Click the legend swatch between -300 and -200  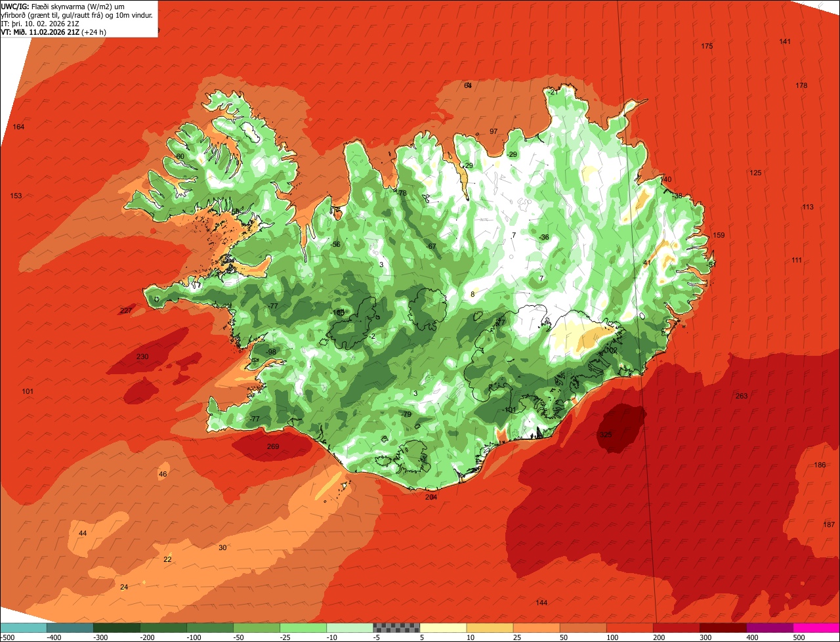(x=117, y=628)
